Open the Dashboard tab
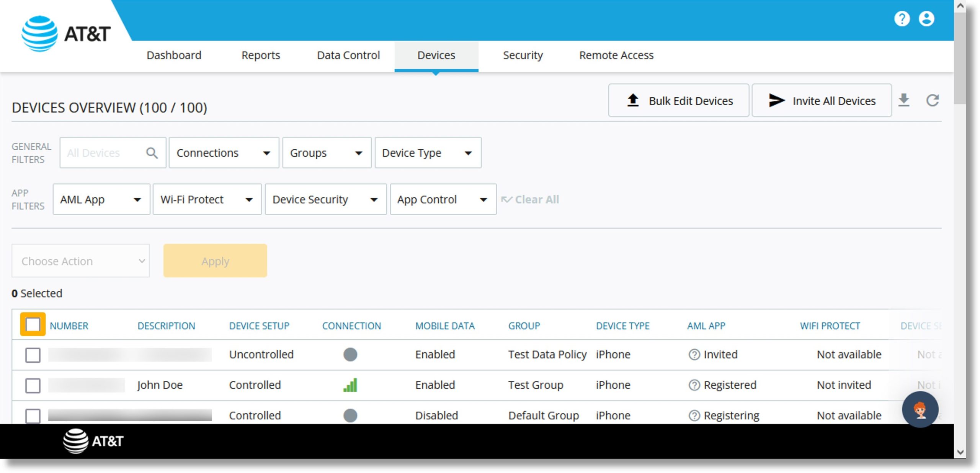The width and height of the screenshot is (980, 473). (x=174, y=56)
